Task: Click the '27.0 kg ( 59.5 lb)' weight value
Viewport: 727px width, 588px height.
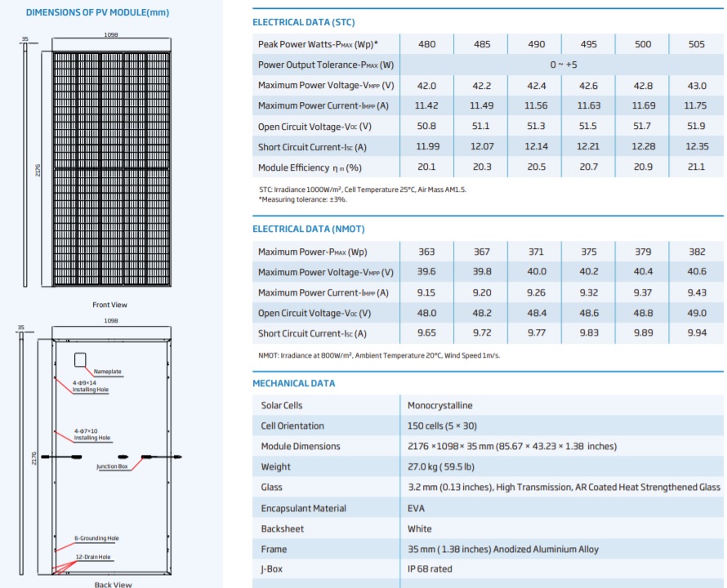Action: pyautogui.click(x=441, y=467)
